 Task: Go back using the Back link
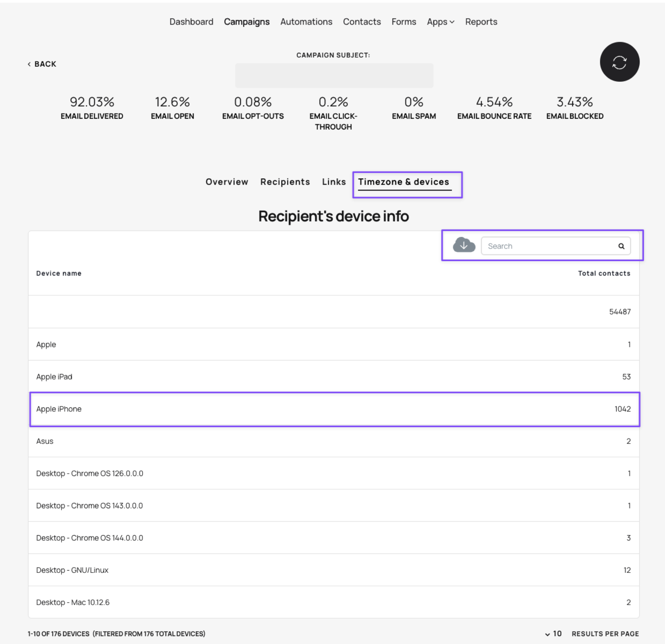tap(42, 64)
